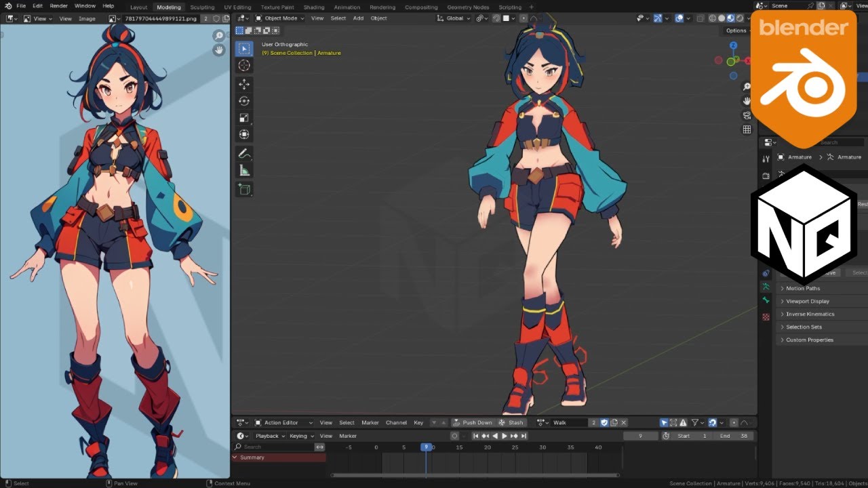Screen dimensions: 868x488
Task: Switch to the Animation workspace tab
Action: pos(347,7)
